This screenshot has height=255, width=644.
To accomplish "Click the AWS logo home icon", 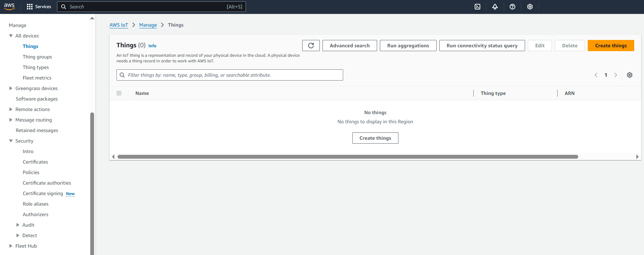I will [x=9, y=7].
